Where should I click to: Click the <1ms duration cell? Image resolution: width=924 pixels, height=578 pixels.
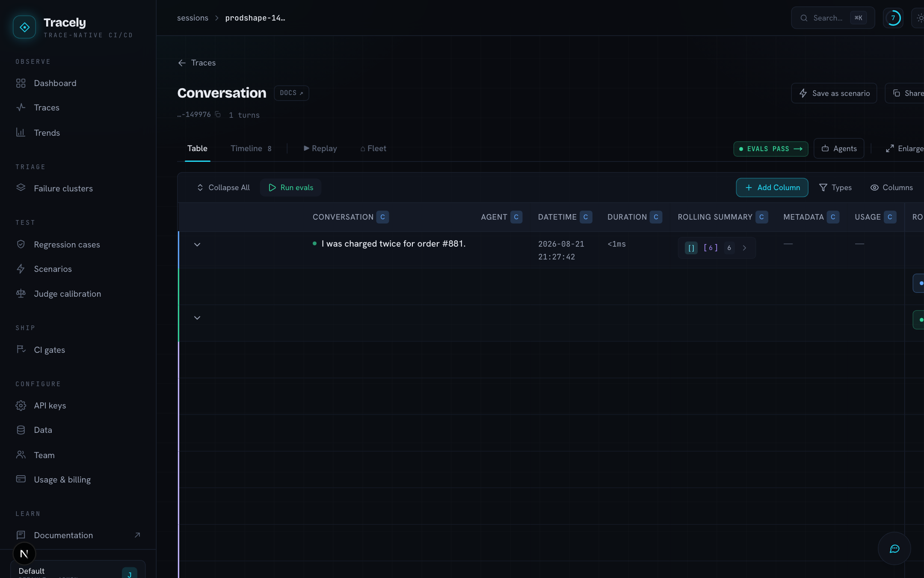click(616, 244)
